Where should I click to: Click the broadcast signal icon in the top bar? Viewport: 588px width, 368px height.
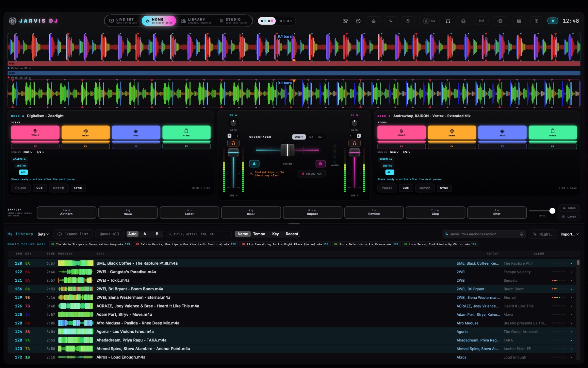pos(482,21)
